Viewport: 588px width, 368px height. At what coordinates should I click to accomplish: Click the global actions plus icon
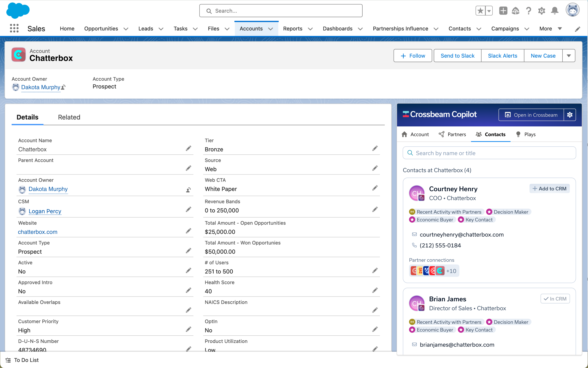(x=503, y=11)
